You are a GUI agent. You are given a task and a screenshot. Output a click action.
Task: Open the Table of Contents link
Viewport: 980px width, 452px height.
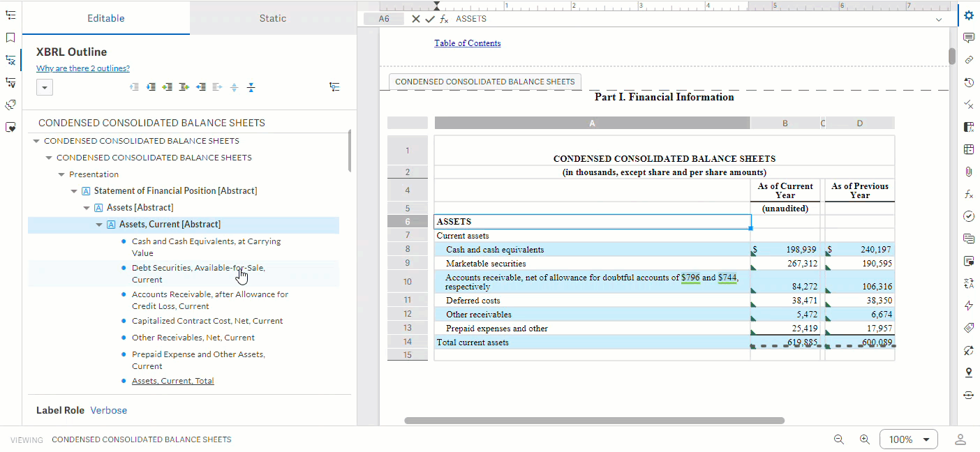[x=467, y=43]
